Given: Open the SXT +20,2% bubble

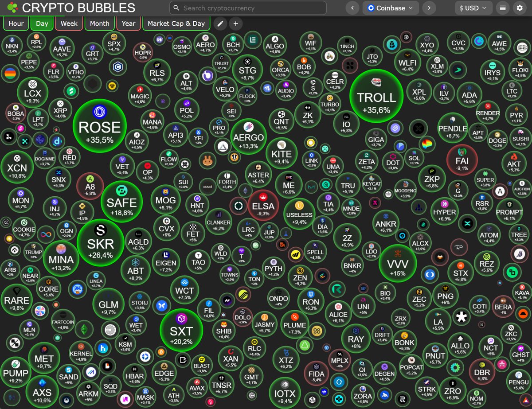Looking at the screenshot, I should pyautogui.click(x=181, y=330).
